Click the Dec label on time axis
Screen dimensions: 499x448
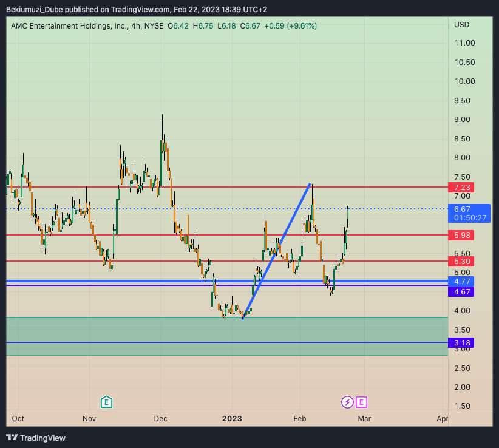tap(160, 418)
